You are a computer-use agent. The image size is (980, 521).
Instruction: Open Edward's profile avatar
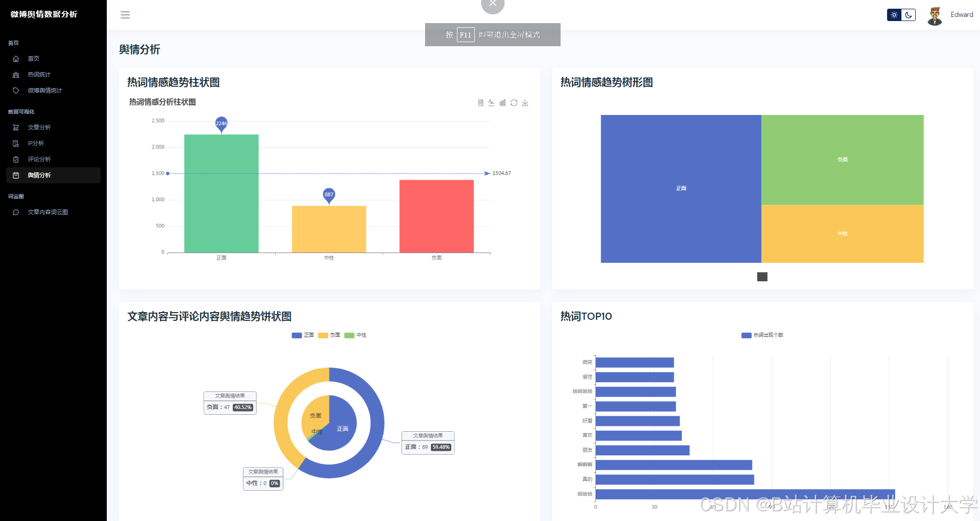tap(935, 14)
